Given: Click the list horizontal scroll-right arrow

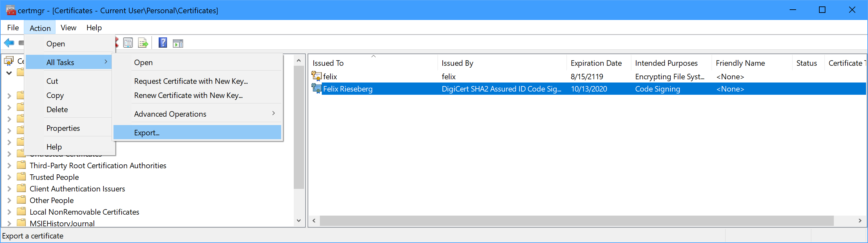Looking at the screenshot, I should point(860,220).
